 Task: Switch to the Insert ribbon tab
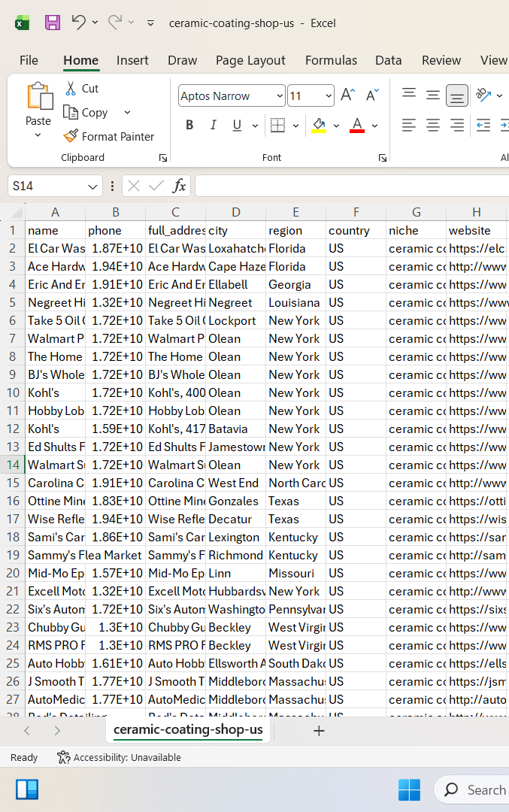pyautogui.click(x=132, y=61)
